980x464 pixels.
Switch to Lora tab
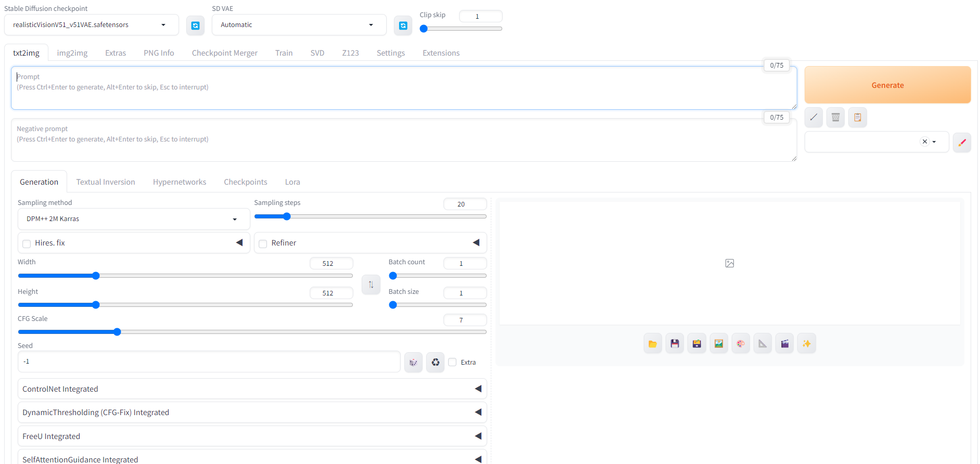pos(292,182)
